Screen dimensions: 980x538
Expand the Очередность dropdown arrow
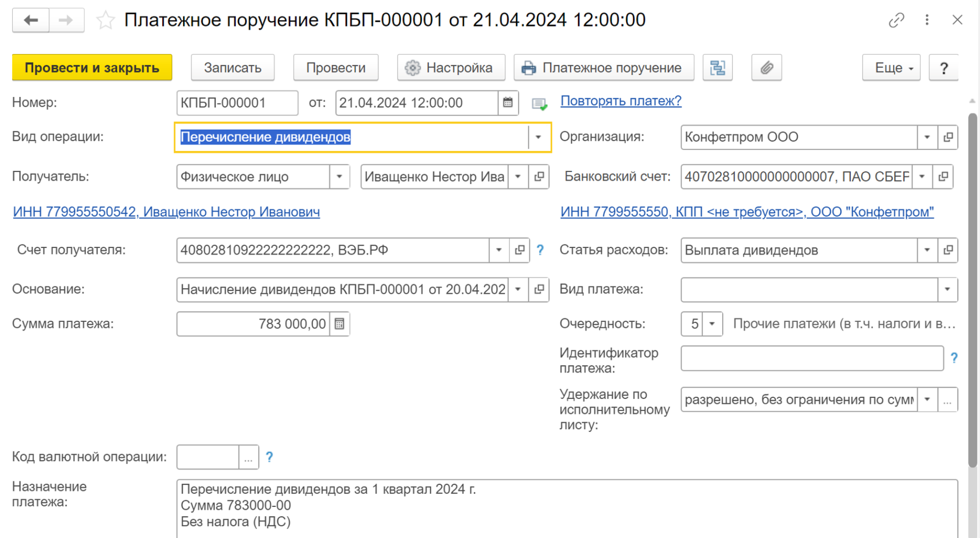coord(712,324)
